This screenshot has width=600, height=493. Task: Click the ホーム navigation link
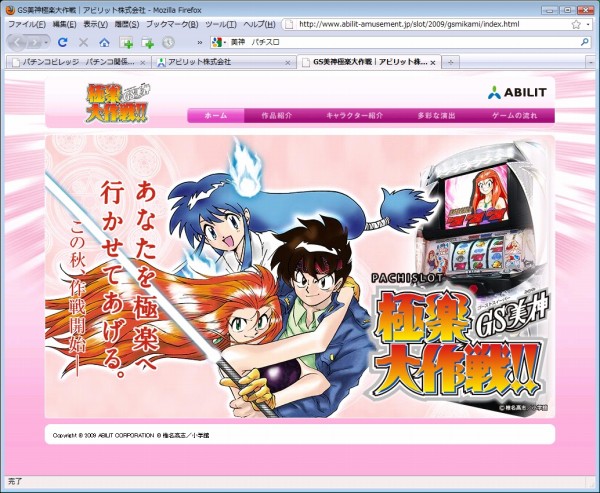[216, 116]
